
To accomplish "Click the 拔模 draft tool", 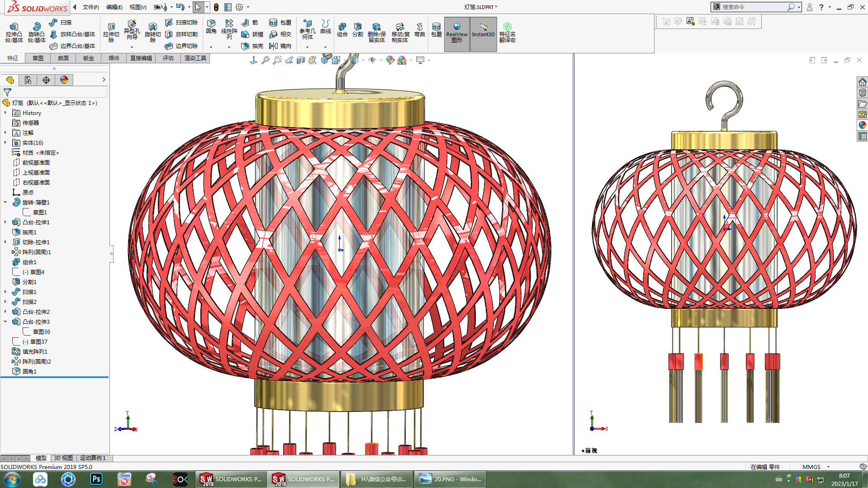I will pyautogui.click(x=252, y=34).
